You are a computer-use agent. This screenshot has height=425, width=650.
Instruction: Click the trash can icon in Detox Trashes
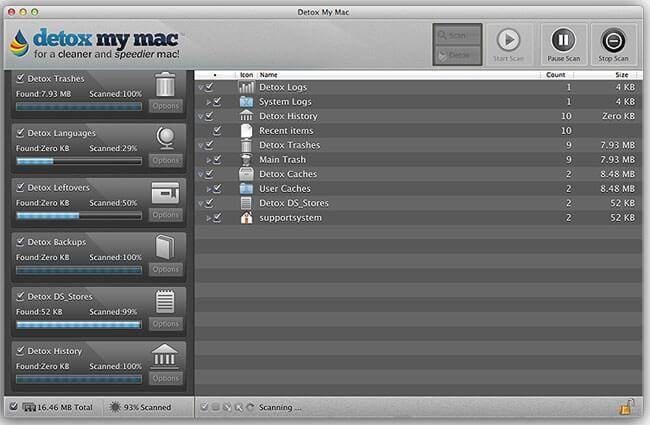click(x=165, y=84)
